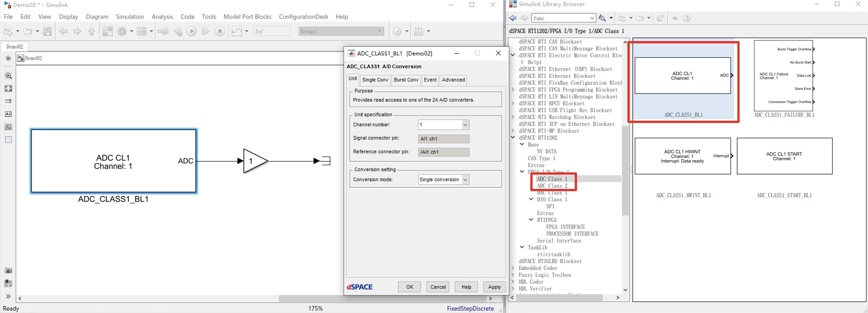Image resolution: width=868 pixels, height=313 pixels.
Task: Click the Image icon in left palette
Action: coord(8,127)
